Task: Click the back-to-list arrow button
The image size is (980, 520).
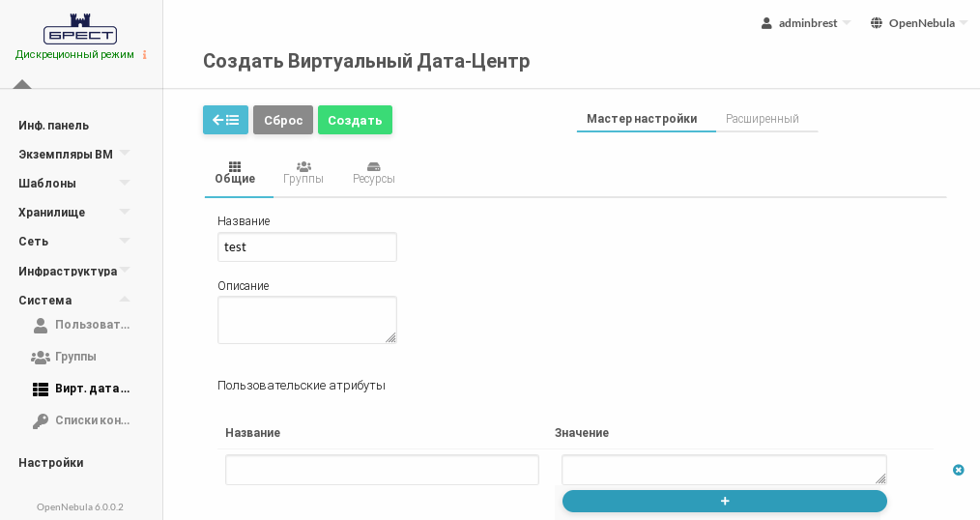Action: click(x=225, y=120)
